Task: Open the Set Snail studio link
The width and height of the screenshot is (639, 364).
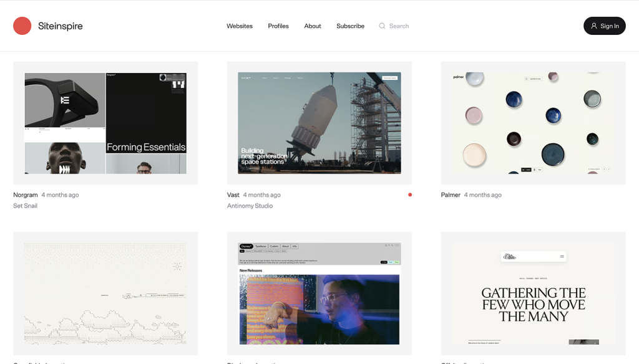Action: point(26,206)
